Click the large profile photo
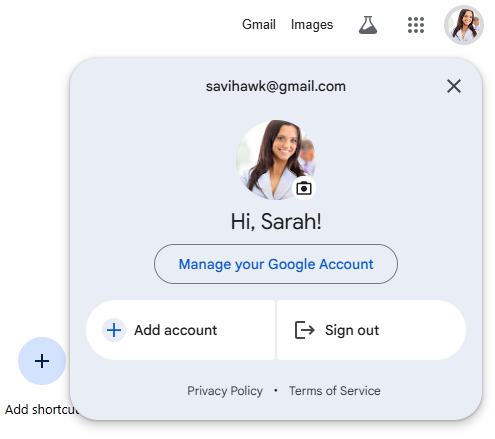The height and width of the screenshot is (439, 495). coord(276,160)
